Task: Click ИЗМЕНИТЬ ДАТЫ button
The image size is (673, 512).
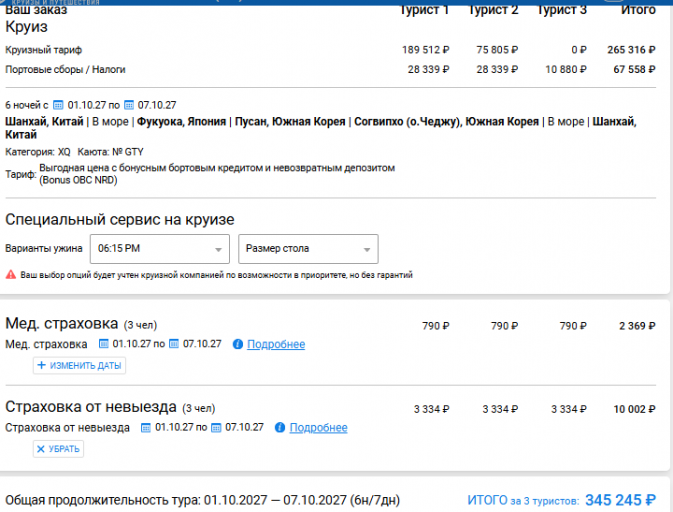Action: click(79, 366)
